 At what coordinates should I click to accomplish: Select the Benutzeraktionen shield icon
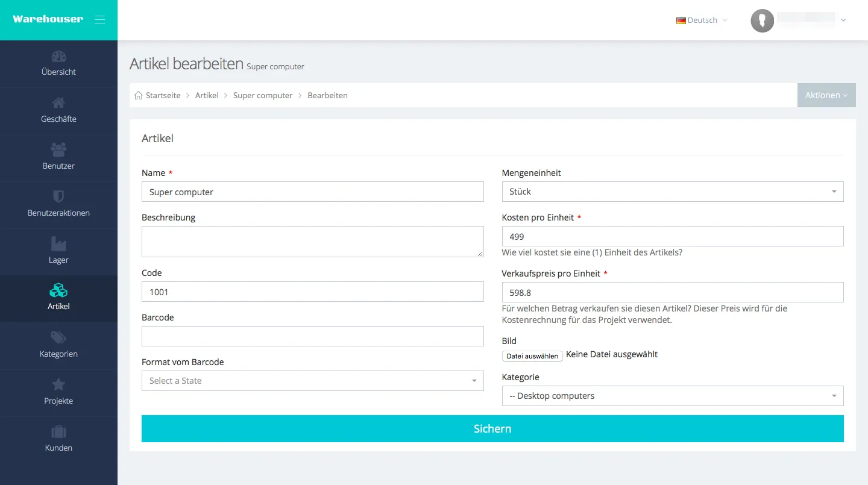coord(58,197)
